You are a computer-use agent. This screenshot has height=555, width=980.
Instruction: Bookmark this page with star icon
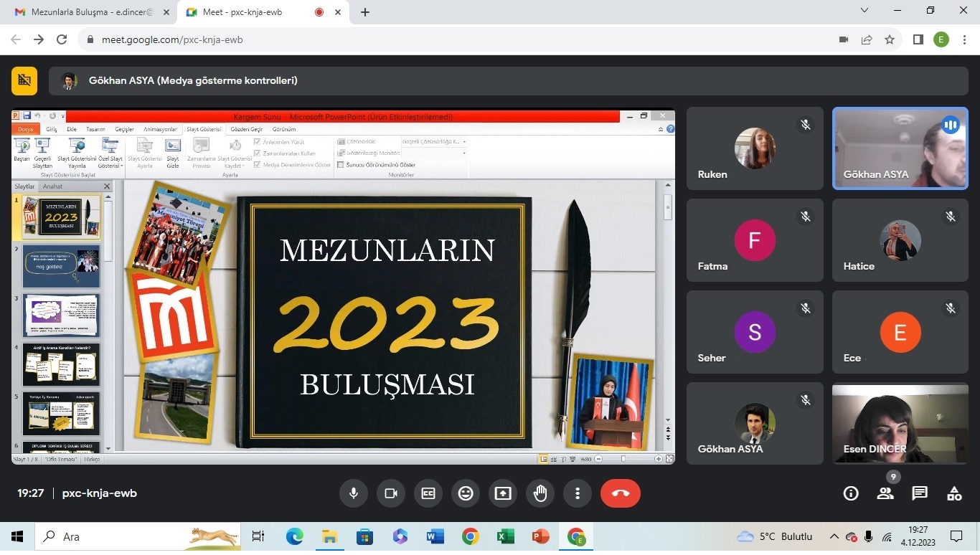click(x=890, y=39)
